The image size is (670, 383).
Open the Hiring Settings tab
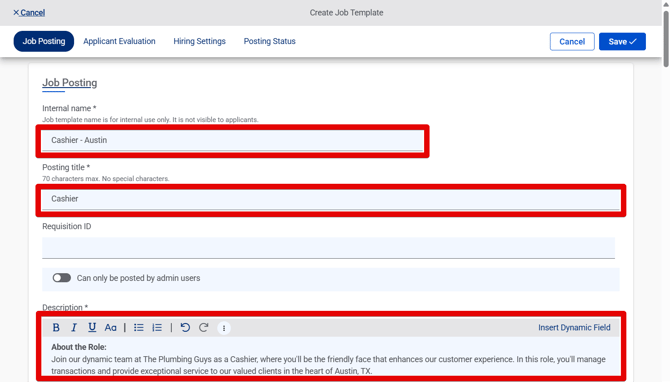coord(200,41)
